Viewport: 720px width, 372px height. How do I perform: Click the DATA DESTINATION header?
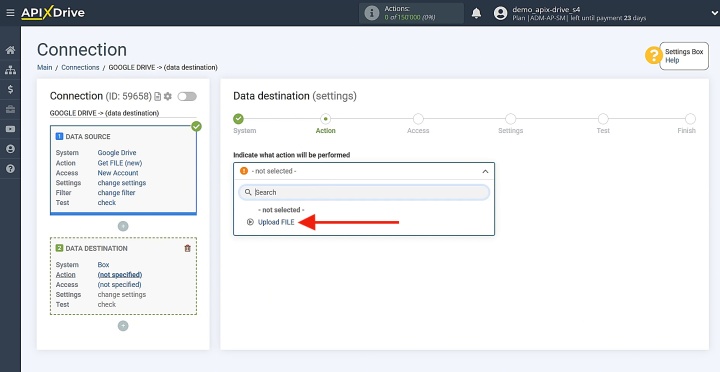coord(96,248)
